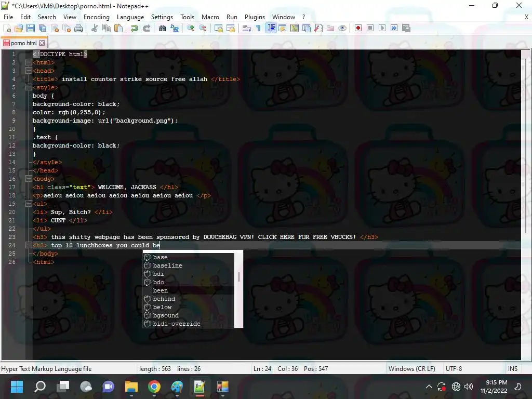This screenshot has height=399, width=532.
Task: Launch Google Chrome from the taskbar
Action: pos(154,387)
